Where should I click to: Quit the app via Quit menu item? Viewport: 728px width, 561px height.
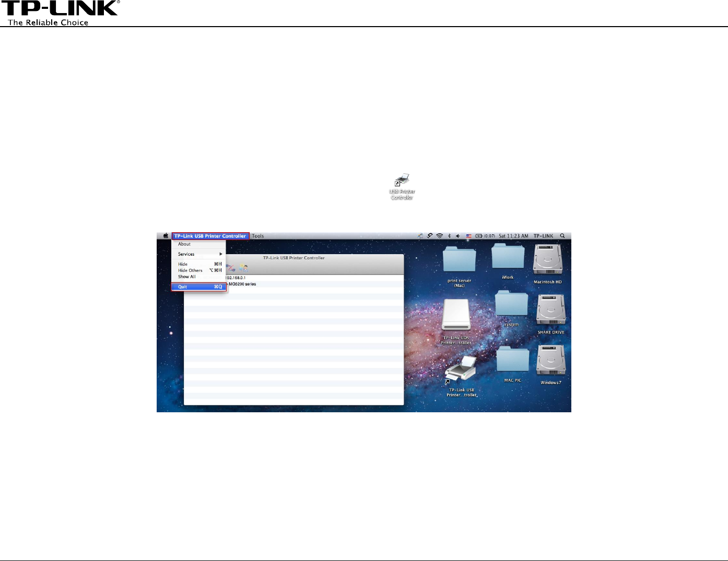tap(199, 287)
